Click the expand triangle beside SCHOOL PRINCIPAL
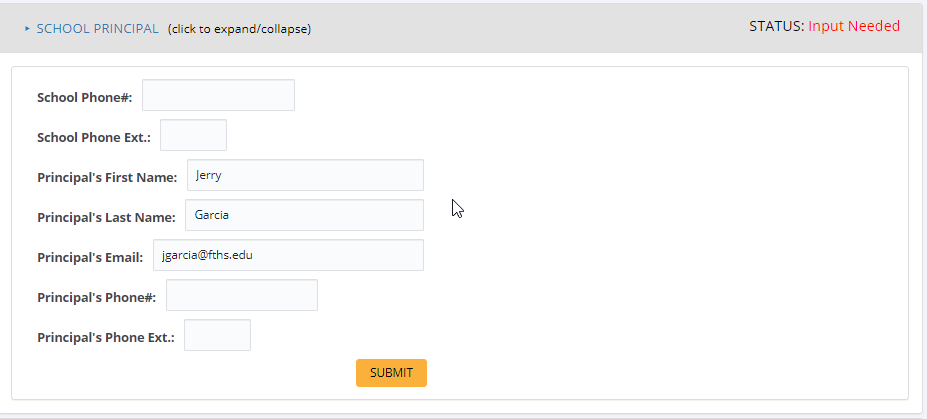Image resolution: width=927 pixels, height=419 pixels. pos(27,29)
